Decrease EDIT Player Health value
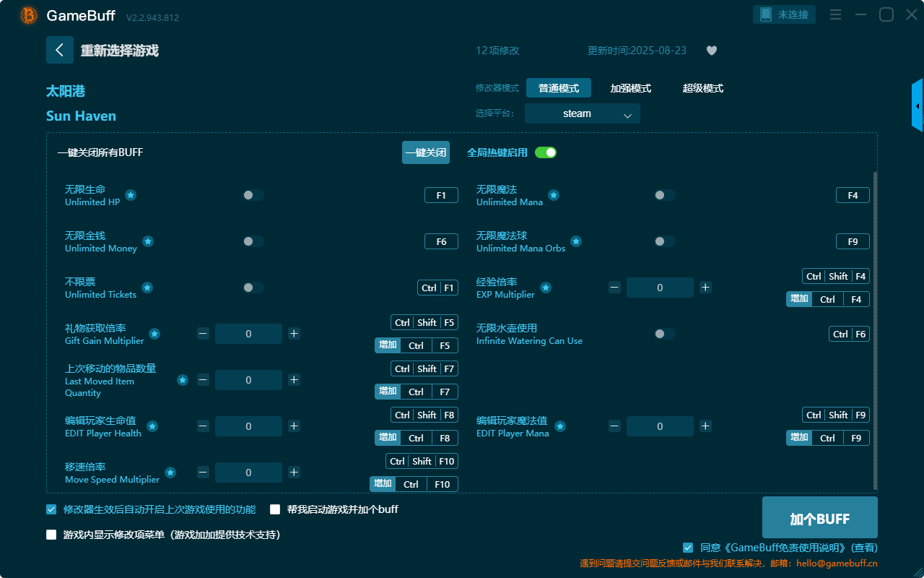This screenshot has height=578, width=924. click(203, 426)
